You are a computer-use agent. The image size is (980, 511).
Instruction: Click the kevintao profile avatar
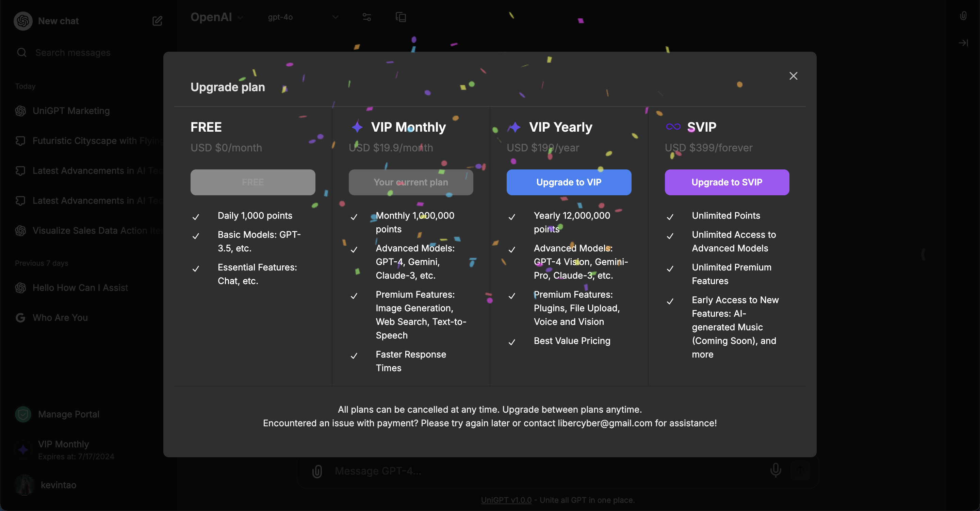tap(25, 485)
